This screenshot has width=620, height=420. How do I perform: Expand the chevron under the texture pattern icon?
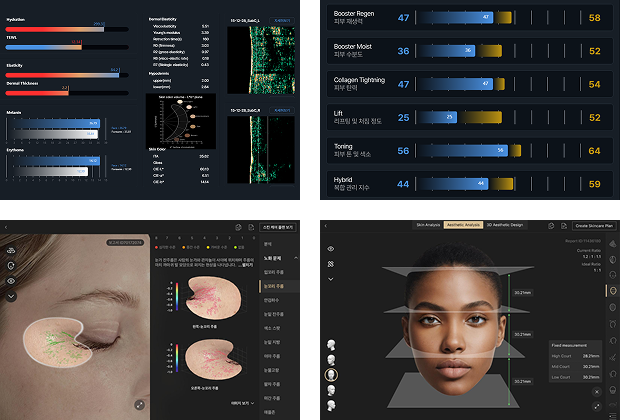tap(331, 279)
